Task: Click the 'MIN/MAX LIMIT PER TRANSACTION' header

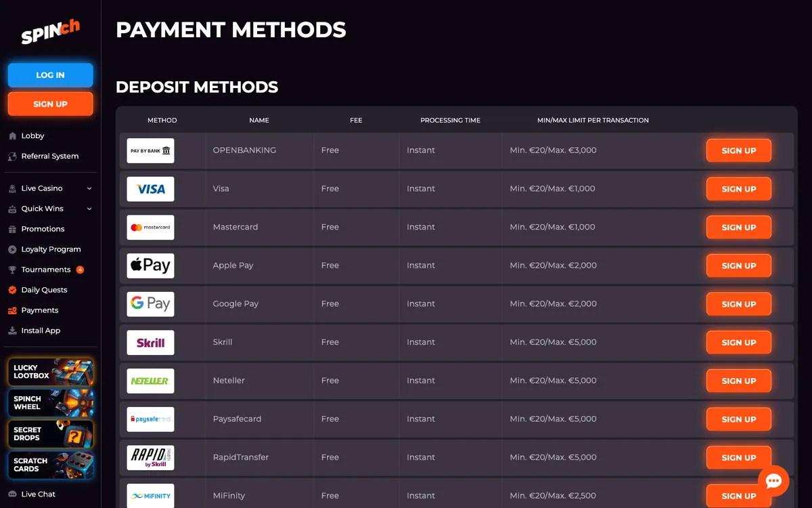Action: click(x=593, y=121)
